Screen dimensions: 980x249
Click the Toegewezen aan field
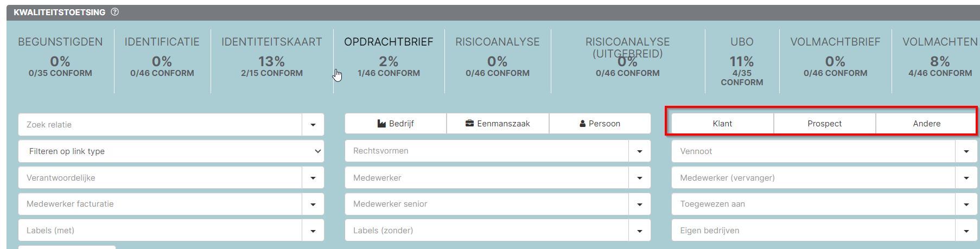[813, 204]
